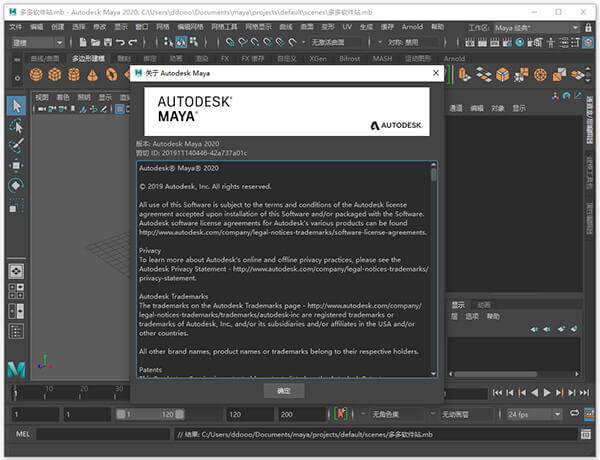Create a polygon cone from shelf
600x460 pixels.
point(93,74)
